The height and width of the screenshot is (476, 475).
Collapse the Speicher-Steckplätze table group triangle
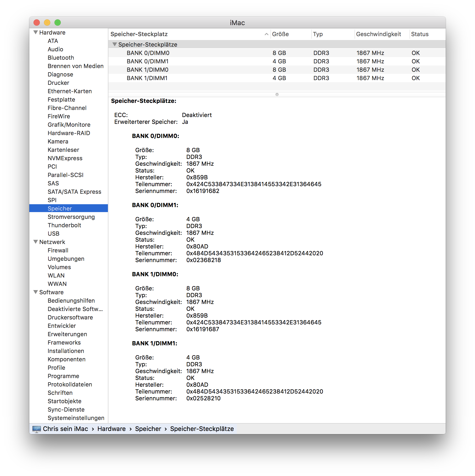pyautogui.click(x=114, y=45)
